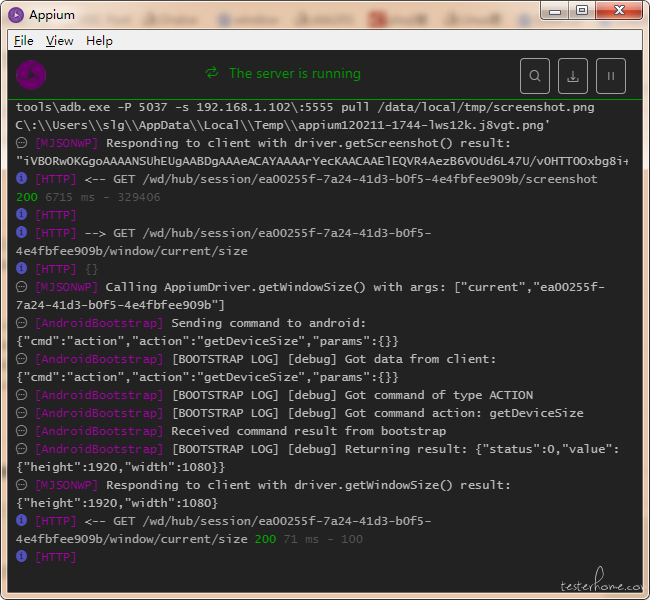
Task: Click debug icon beside 'Returning result' line
Action: click(x=22, y=449)
